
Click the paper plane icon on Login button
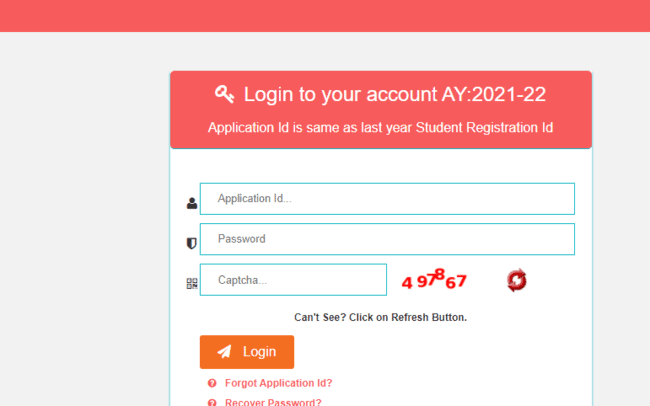224,352
